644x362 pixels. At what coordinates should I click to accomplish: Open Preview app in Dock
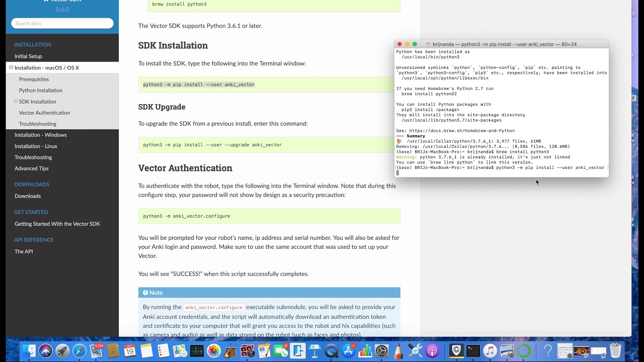coord(507,350)
